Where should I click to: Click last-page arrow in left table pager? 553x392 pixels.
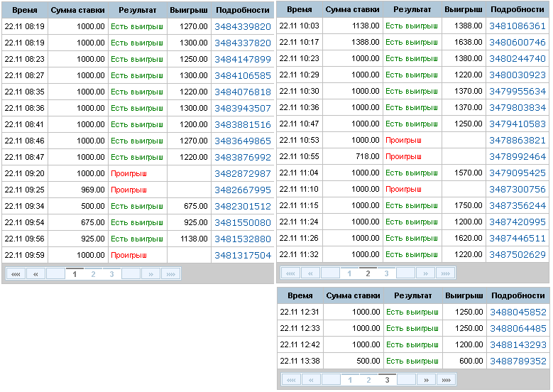click(170, 274)
